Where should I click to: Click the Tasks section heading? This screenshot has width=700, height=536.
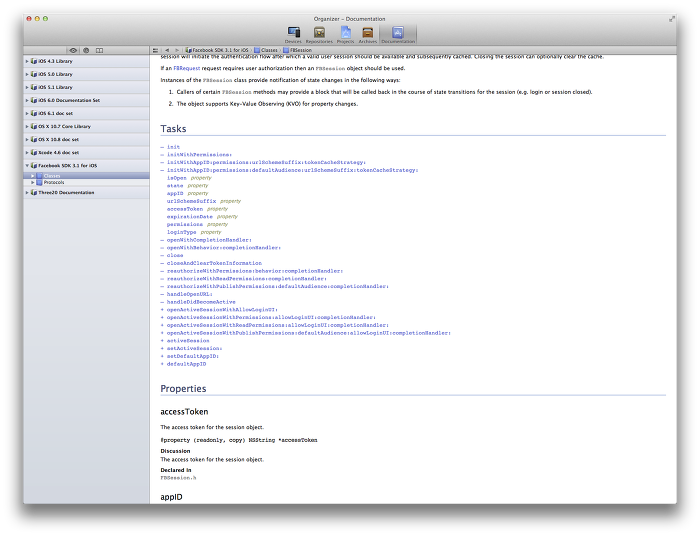[x=173, y=129]
